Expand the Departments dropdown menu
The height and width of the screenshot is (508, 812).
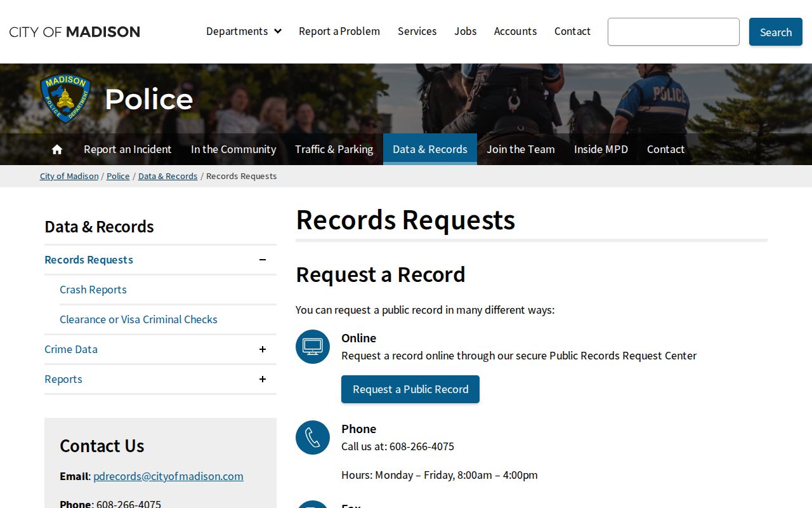[244, 31]
